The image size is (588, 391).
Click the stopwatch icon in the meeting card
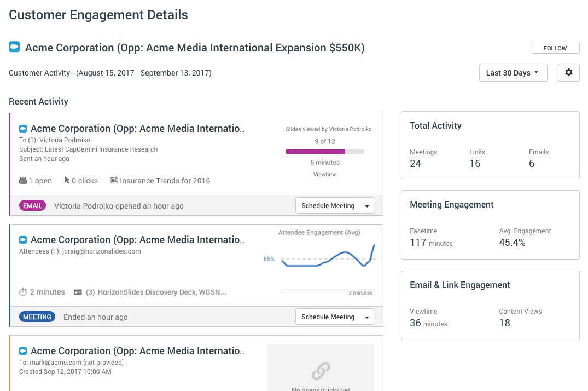pos(23,292)
